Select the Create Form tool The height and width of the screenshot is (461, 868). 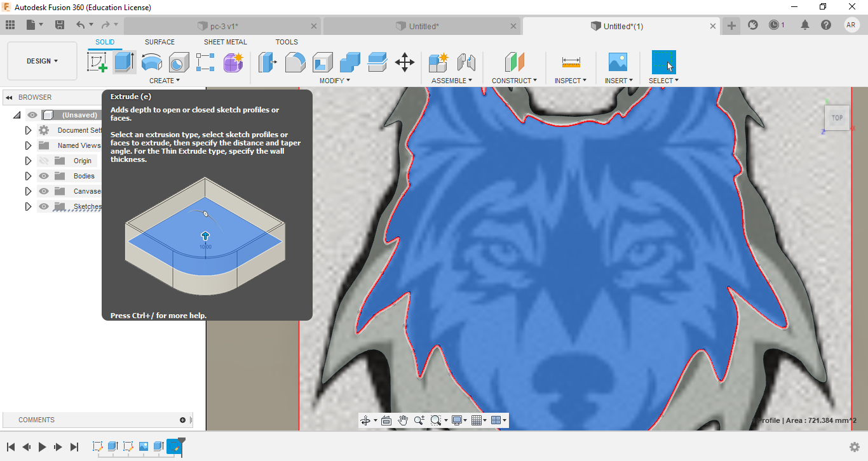(x=233, y=62)
